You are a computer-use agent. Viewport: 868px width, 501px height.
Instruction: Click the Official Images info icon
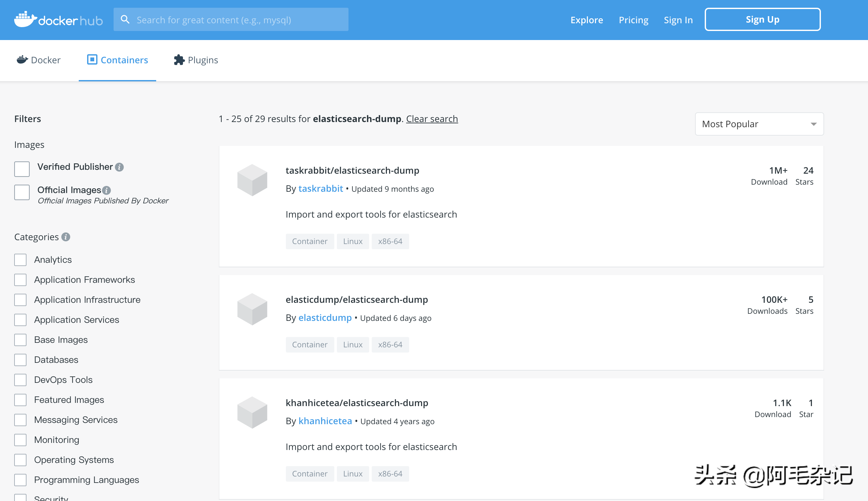[x=106, y=190]
